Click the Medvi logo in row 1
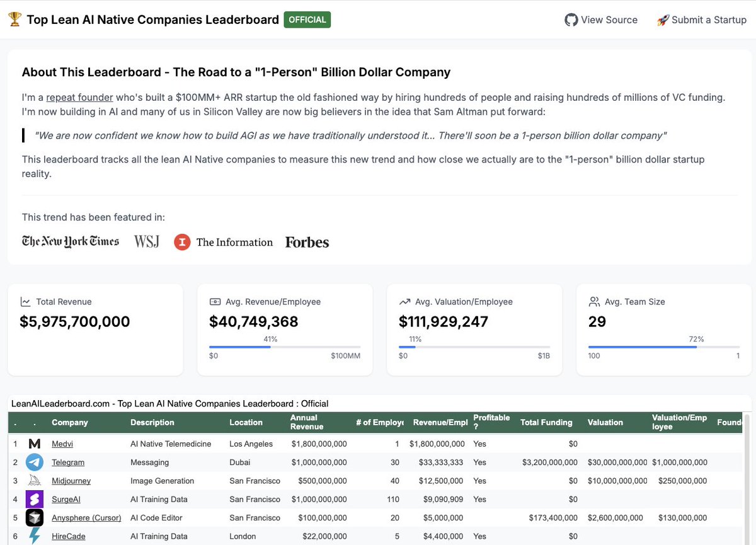 (35, 444)
